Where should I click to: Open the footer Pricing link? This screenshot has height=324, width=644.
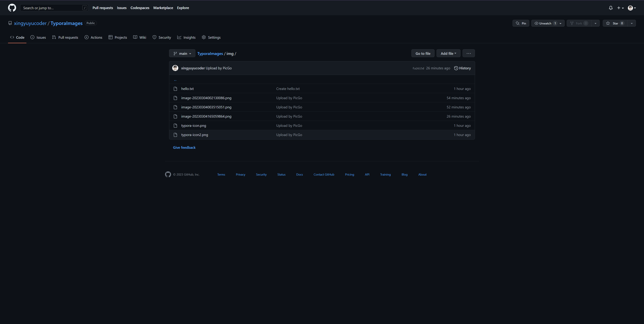click(x=350, y=174)
